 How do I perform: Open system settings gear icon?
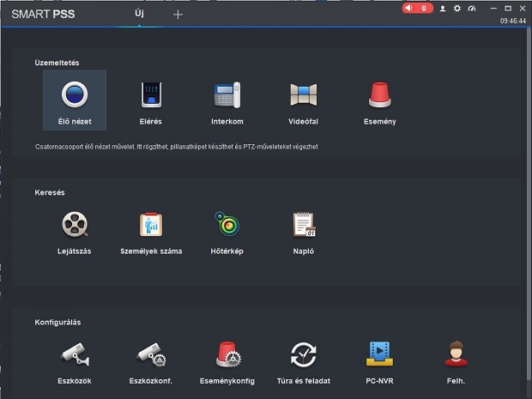click(x=457, y=9)
